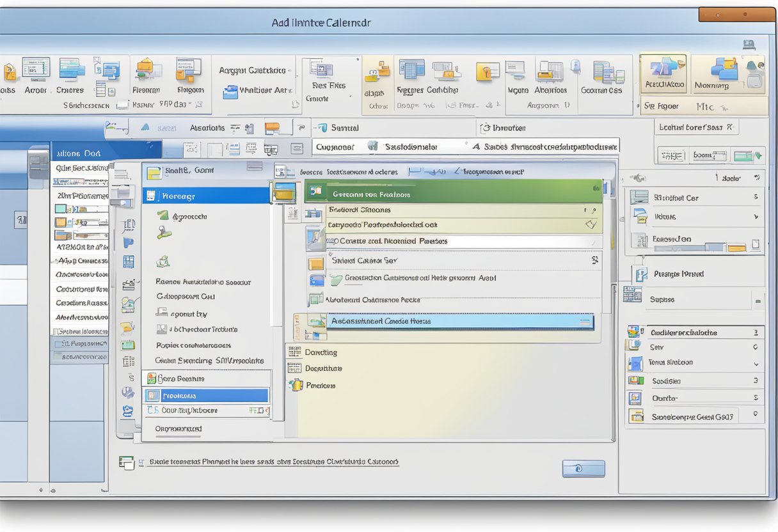Click the yellow lock icon in the ribbon
The height and width of the screenshot is (532, 778).
[x=487, y=71]
